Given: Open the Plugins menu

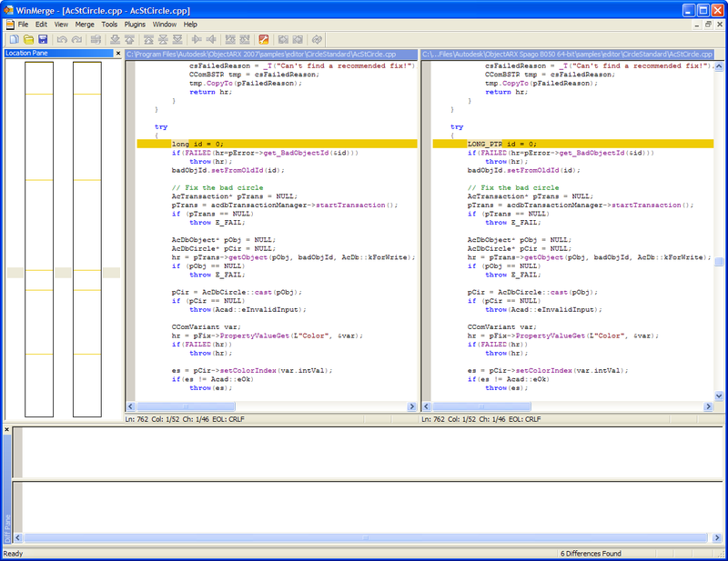Looking at the screenshot, I should point(135,25).
